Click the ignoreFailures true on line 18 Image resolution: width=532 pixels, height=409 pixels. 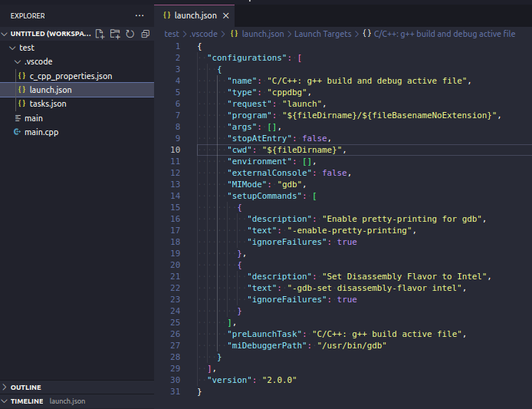[x=346, y=242]
